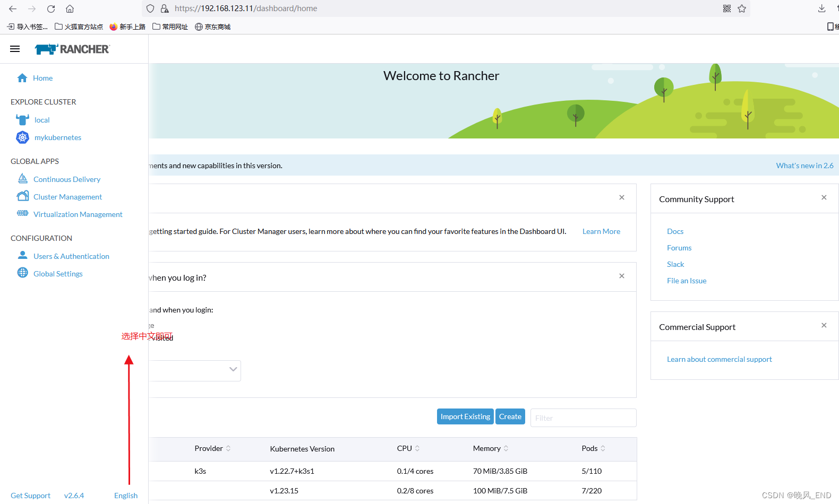The height and width of the screenshot is (504, 839).
Task: Open the 导入书签 bookmark item
Action: [x=27, y=27]
